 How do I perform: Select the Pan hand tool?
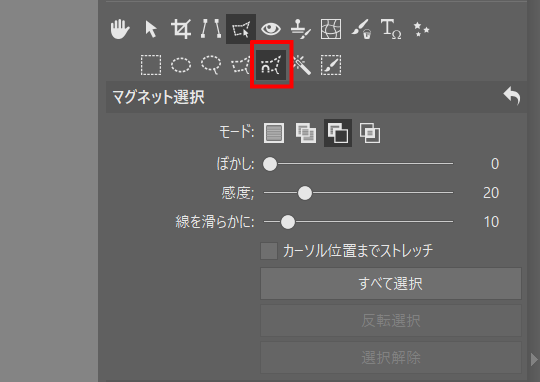click(120, 29)
